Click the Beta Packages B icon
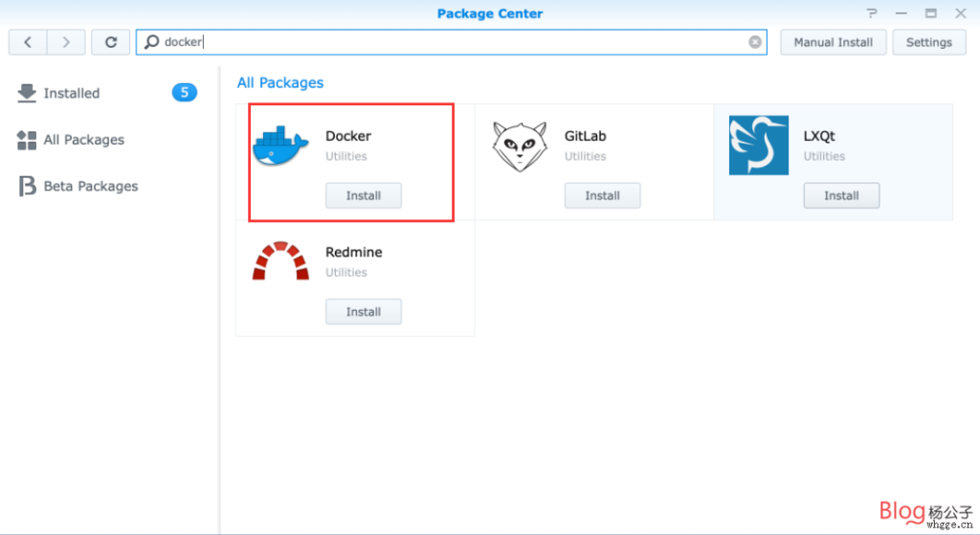980x535 pixels. [27, 187]
